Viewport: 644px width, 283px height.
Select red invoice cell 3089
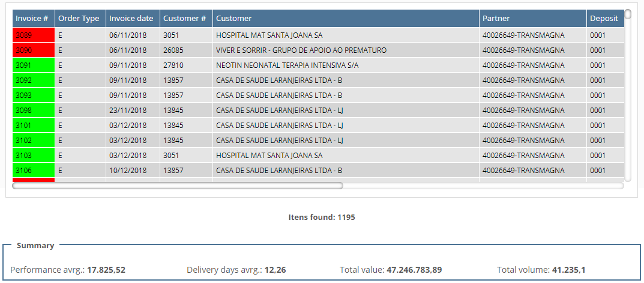pyautogui.click(x=33, y=35)
